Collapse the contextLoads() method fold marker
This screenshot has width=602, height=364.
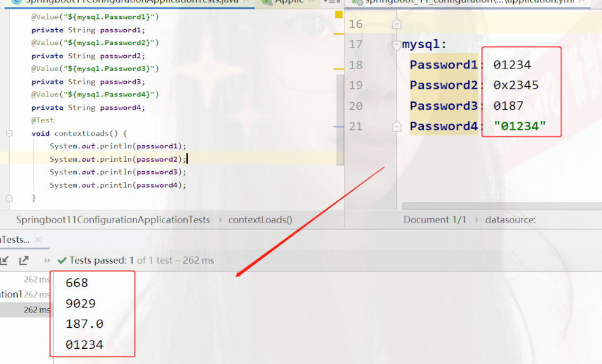point(10,134)
